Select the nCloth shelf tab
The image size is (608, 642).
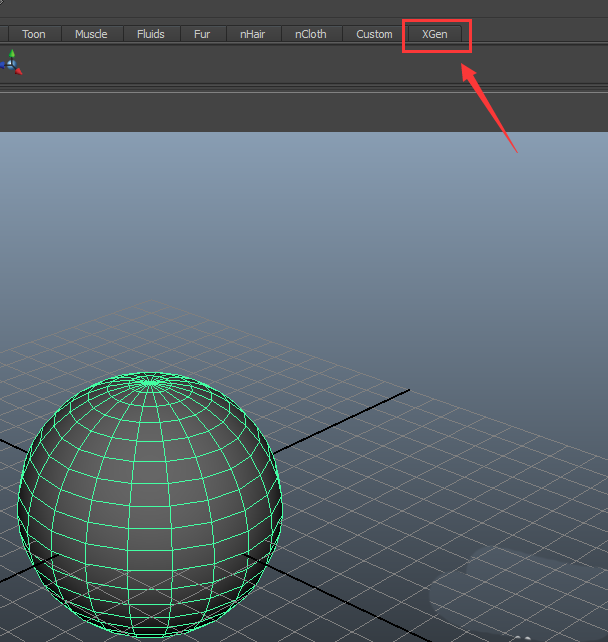coord(310,34)
